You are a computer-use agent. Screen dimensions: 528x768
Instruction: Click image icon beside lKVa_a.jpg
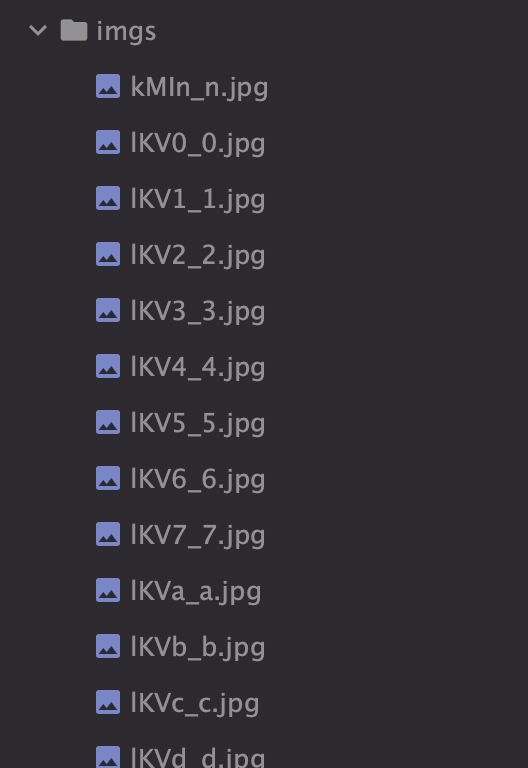[108, 590]
